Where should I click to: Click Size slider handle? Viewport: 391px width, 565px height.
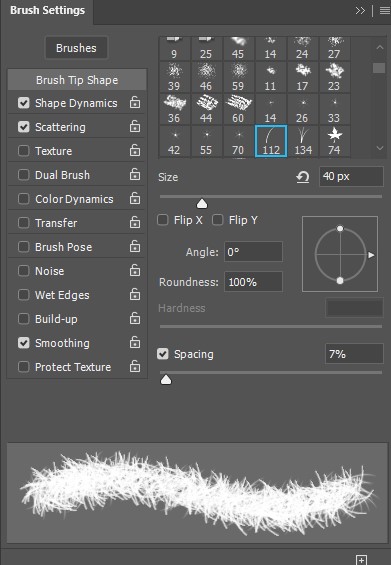point(202,204)
